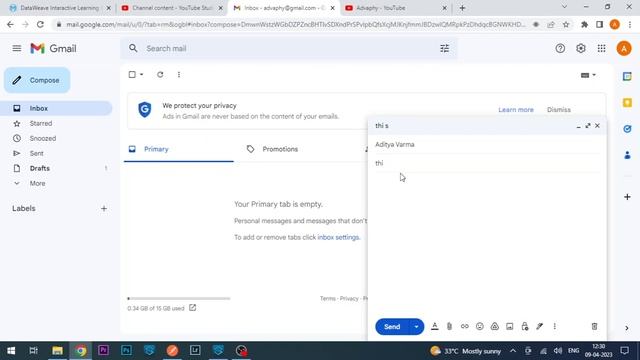Viewport: 640px width, 360px height.
Task: Attach files using the paperclip icon
Action: click(449, 326)
